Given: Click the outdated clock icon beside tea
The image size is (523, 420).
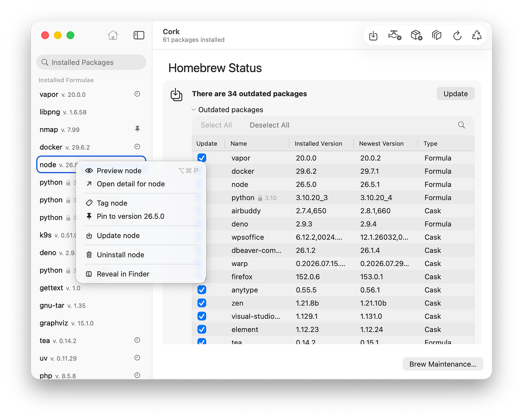Looking at the screenshot, I should [137, 340].
